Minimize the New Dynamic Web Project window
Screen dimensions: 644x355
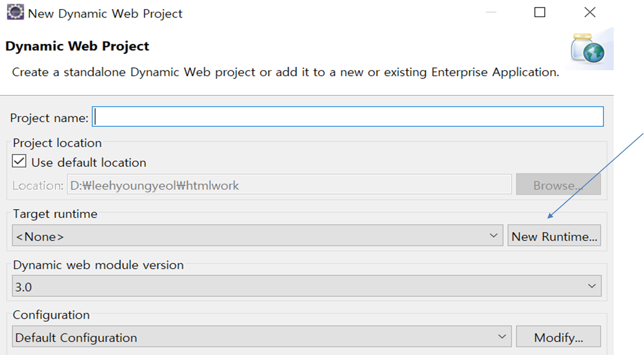tap(491, 13)
